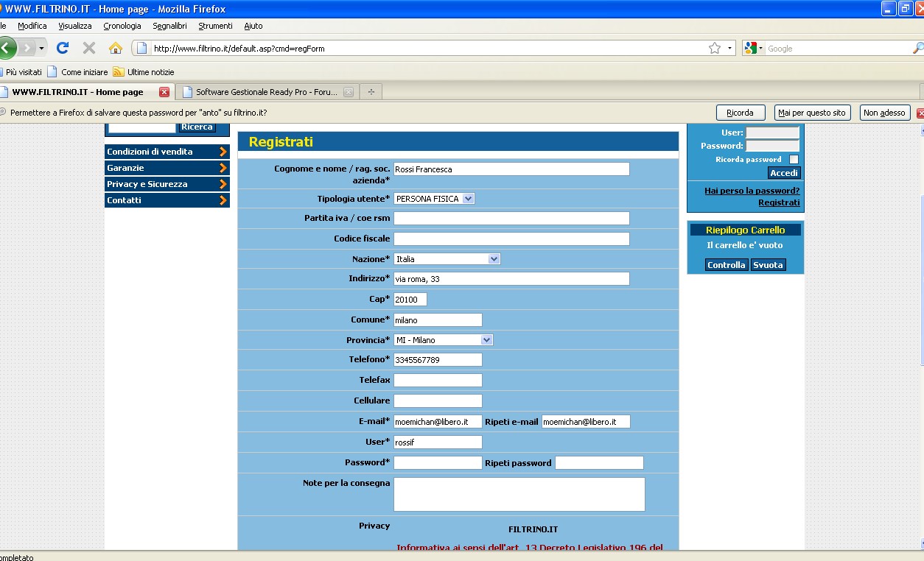This screenshot has width=924, height=561.
Task: Click Hai perso la password link
Action: coord(752,191)
